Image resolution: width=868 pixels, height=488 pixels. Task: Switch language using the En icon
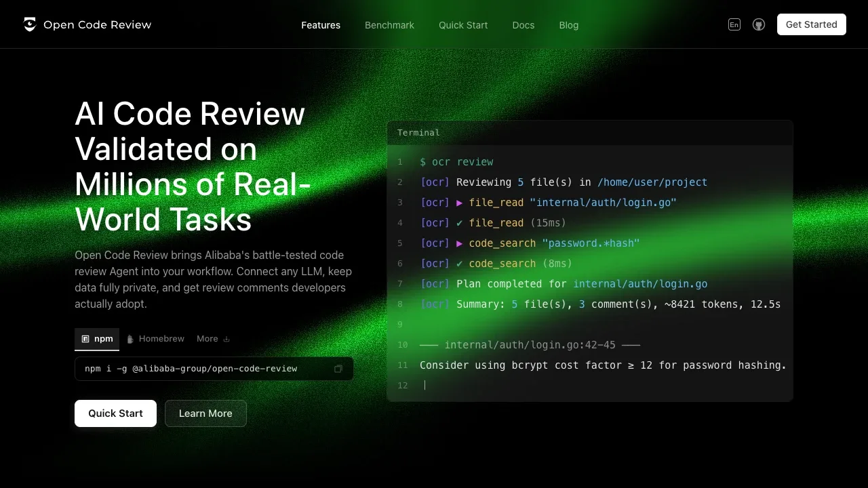[734, 24]
